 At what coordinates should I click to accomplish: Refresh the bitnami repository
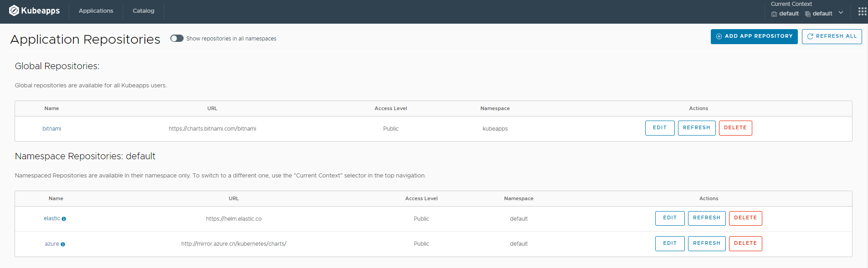click(697, 128)
